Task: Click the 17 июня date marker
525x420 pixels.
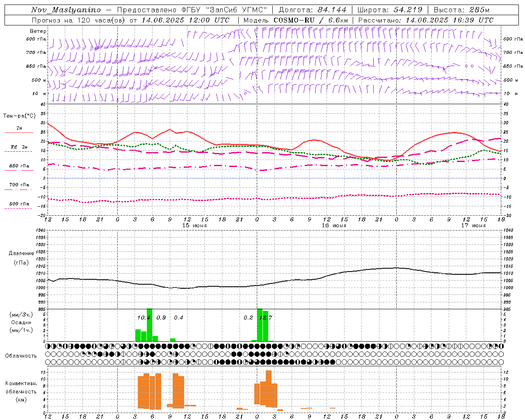Action: tap(473, 226)
